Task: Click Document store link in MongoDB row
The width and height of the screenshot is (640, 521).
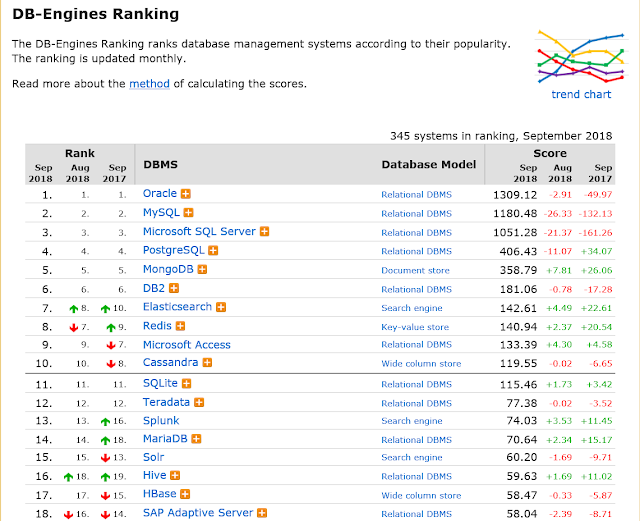Action: [x=415, y=270]
